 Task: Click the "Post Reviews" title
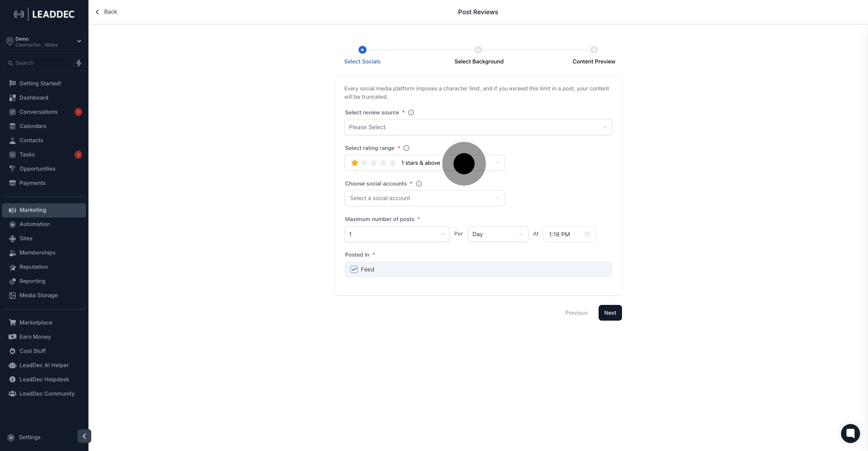point(478,12)
